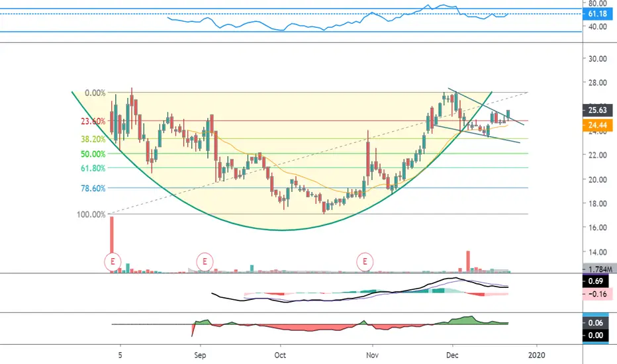Image resolution: width=617 pixels, height=364 pixels.
Task: Click the Sep label on time axis
Action: (200, 355)
